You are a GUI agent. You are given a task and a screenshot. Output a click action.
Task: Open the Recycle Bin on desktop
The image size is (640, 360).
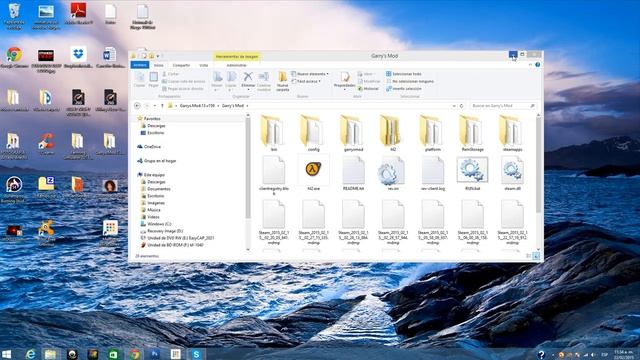point(14,16)
